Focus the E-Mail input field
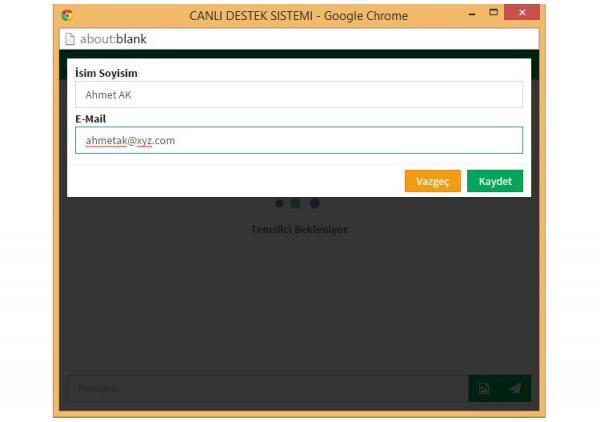The height and width of the screenshot is (422, 600). [299, 140]
